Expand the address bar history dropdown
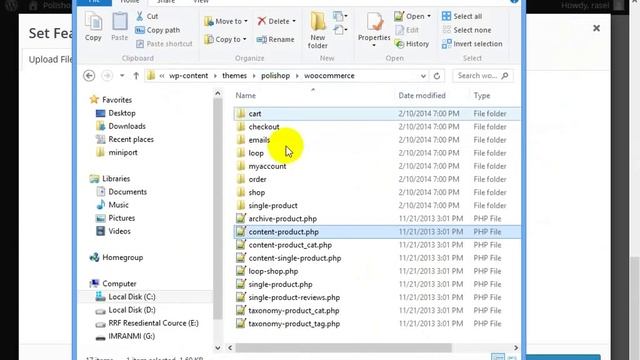The image size is (640, 360). coord(423,76)
